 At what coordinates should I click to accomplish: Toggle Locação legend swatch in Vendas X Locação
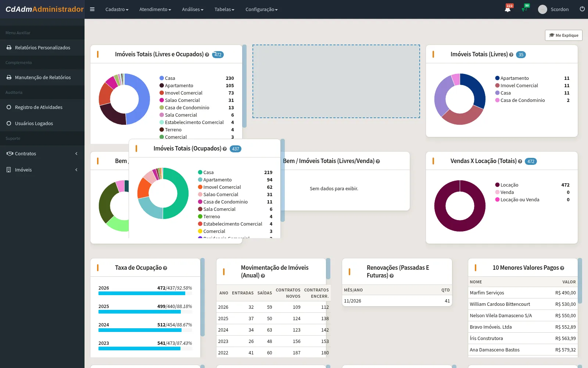click(497, 185)
